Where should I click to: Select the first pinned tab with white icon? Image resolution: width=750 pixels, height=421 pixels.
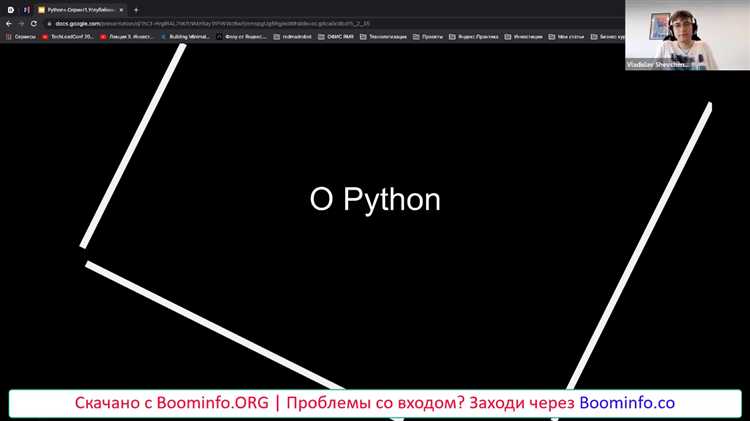point(11,10)
